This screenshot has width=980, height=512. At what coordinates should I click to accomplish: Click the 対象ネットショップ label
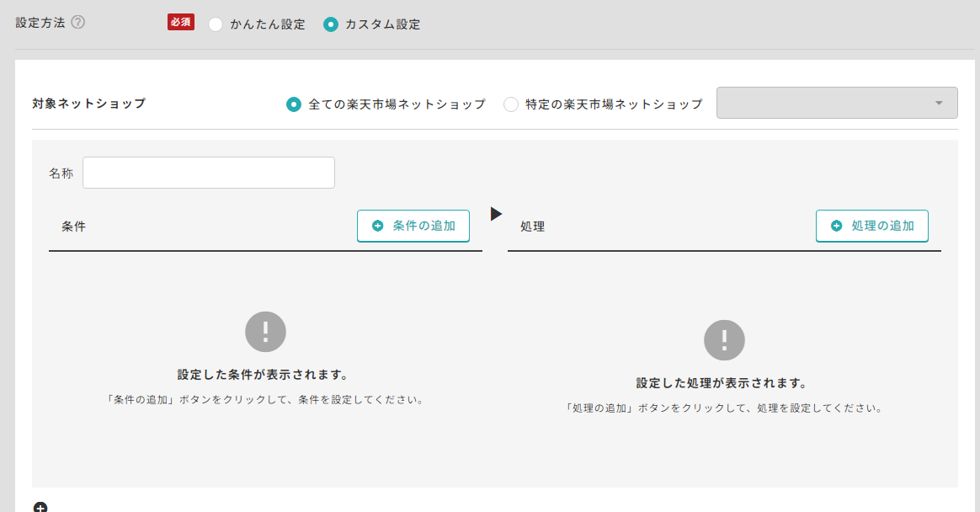click(88, 103)
